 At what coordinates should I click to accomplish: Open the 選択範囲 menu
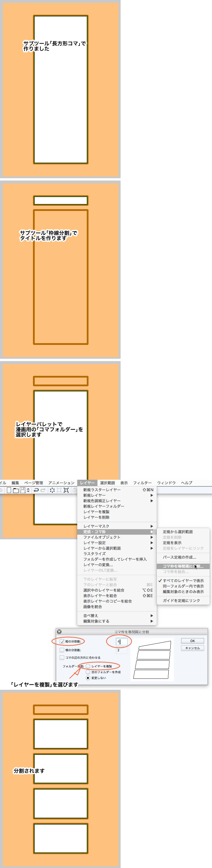click(107, 483)
